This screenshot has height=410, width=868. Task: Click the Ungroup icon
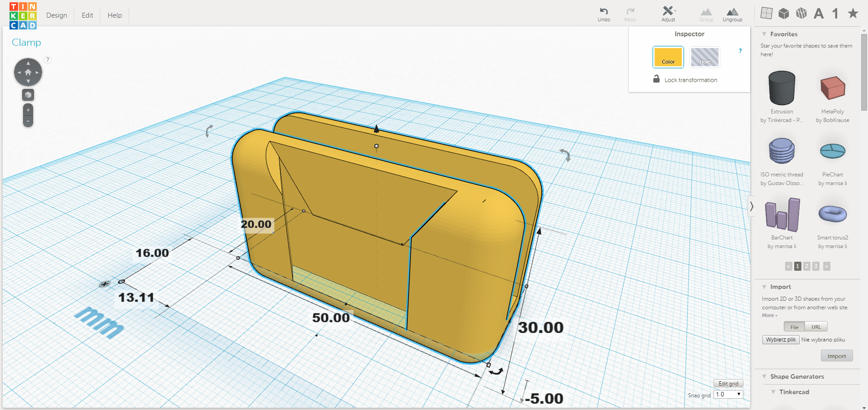click(732, 12)
